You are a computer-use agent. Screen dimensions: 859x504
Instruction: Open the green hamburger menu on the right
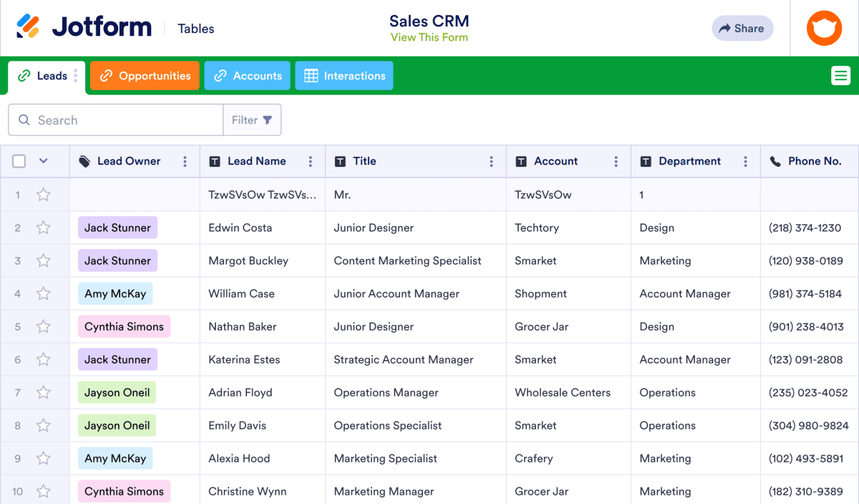[840, 75]
